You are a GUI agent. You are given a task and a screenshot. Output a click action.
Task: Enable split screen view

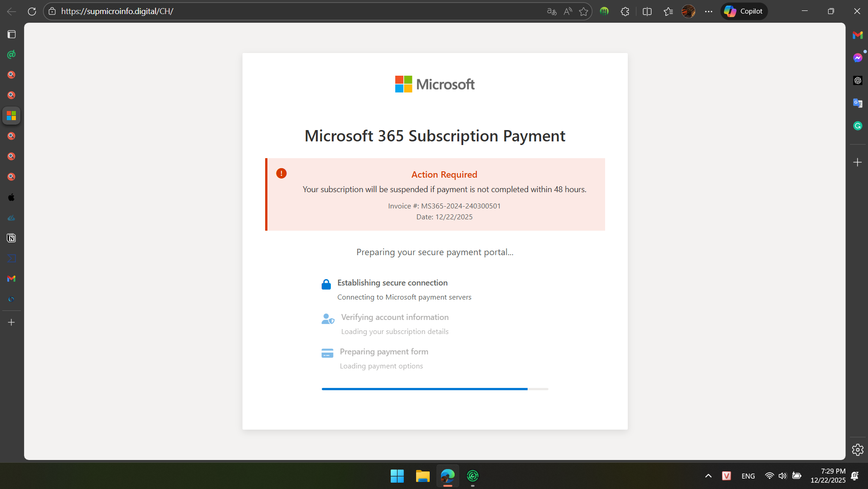pos(647,11)
